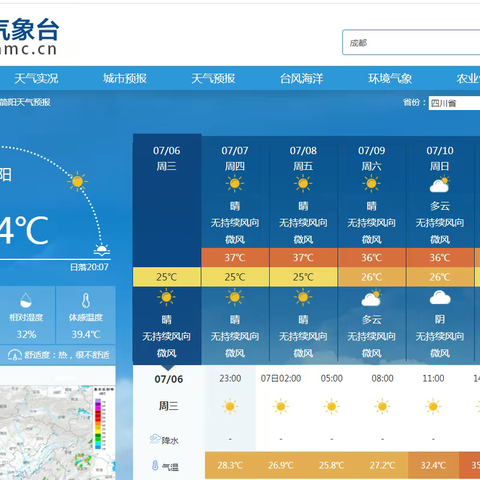Image resolution: width=480 pixels, height=480 pixels.
Task: Click the hourly sun icon at 11:00
Action: point(433,407)
